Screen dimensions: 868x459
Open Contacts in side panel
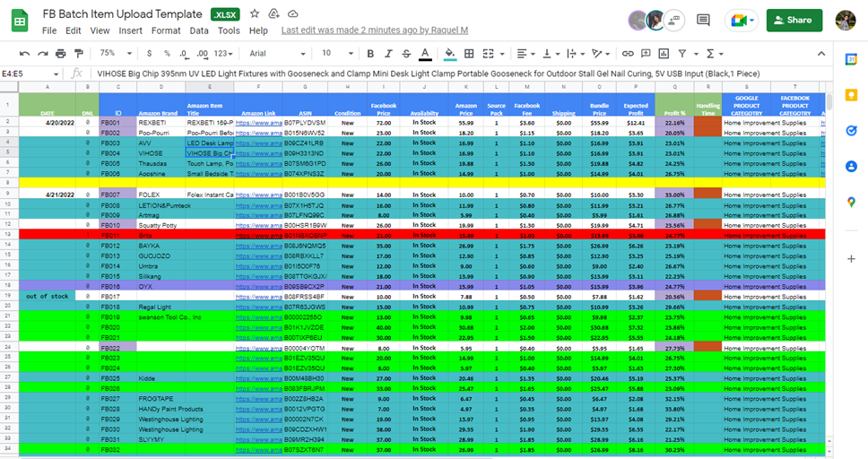(851, 166)
